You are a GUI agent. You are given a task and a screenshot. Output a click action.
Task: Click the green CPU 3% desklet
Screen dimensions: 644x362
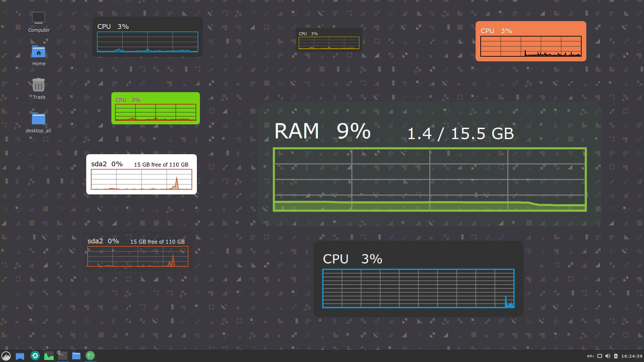[156, 108]
